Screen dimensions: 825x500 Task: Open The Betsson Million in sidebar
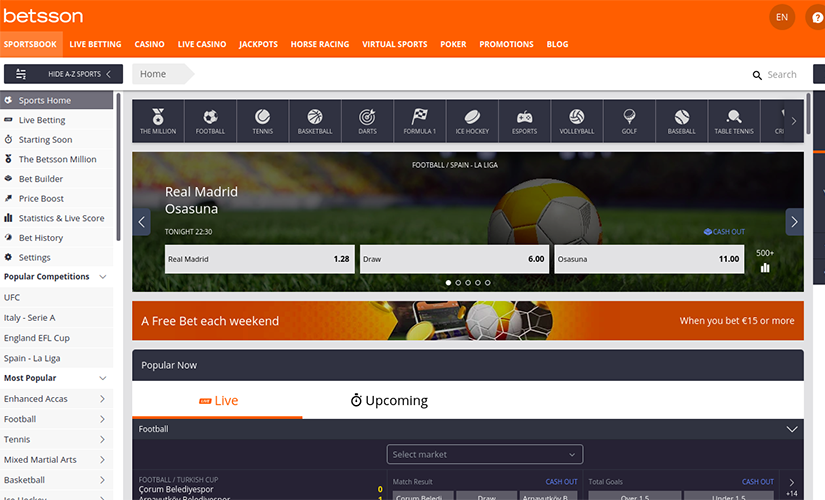[x=57, y=159]
